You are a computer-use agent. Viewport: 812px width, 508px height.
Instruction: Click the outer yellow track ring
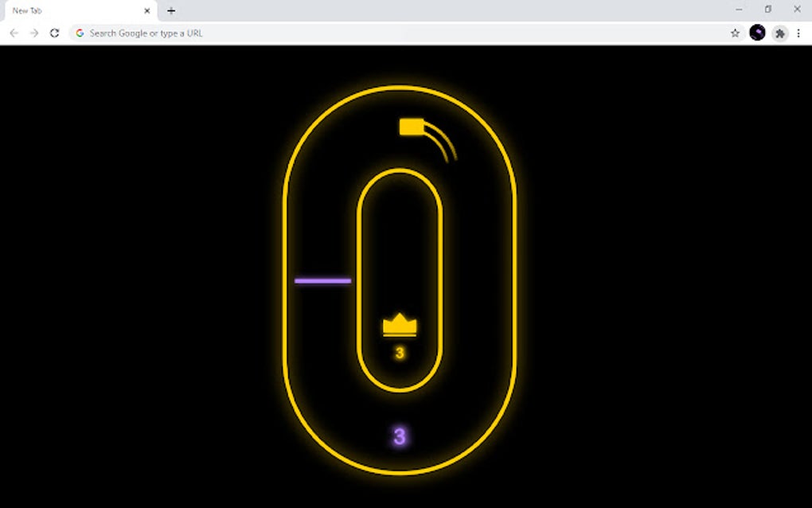pyautogui.click(x=283, y=279)
